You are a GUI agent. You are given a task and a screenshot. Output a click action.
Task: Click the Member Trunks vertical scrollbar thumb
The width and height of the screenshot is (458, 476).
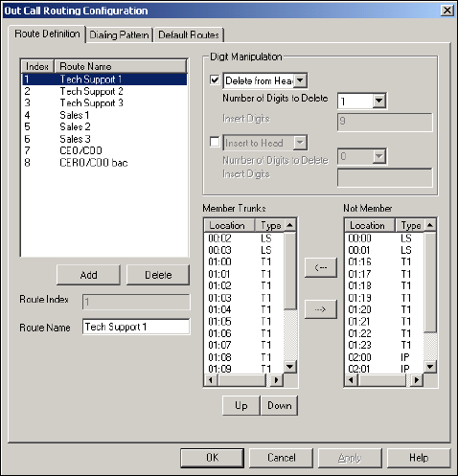click(x=289, y=271)
